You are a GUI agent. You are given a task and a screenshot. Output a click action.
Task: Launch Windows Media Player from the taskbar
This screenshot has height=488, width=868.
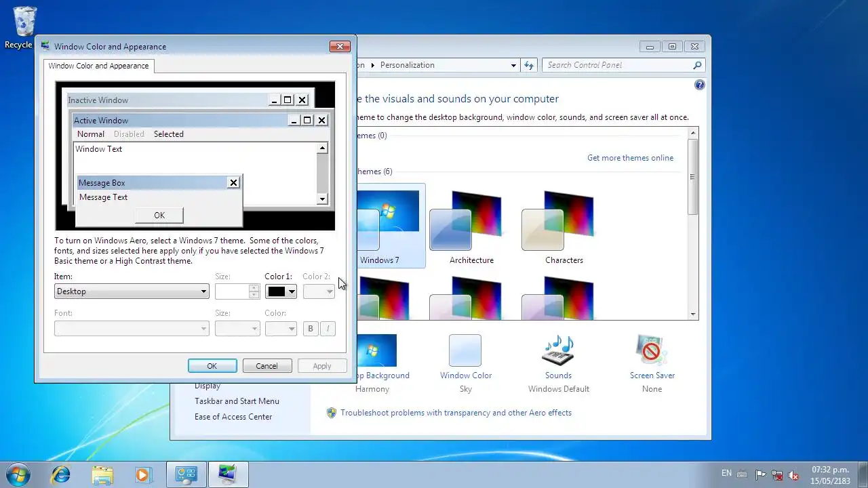click(143, 474)
